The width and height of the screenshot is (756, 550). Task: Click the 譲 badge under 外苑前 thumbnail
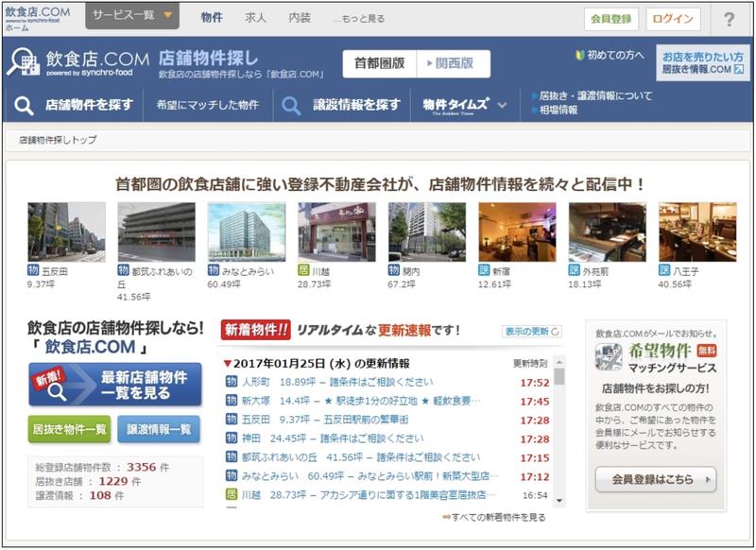[x=574, y=270]
